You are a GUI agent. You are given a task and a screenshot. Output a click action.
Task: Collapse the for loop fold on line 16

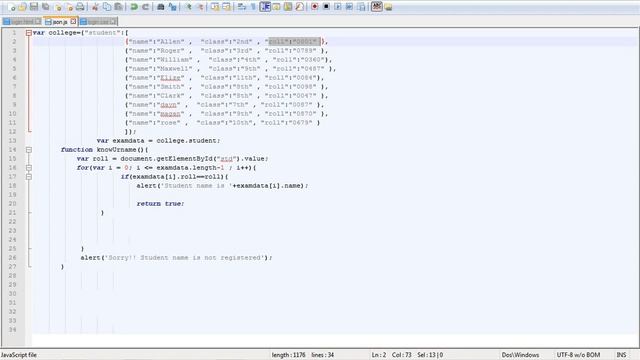[29, 168]
